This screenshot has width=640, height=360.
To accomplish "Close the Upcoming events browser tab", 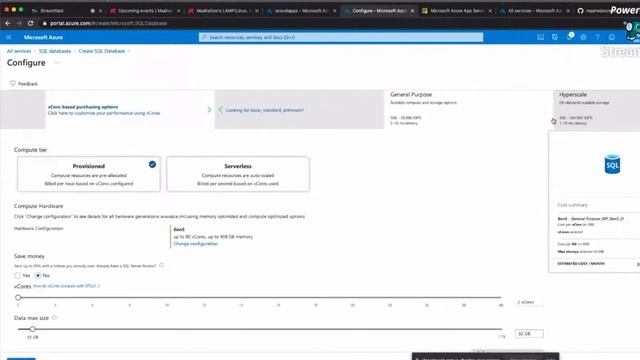I will [x=178, y=11].
